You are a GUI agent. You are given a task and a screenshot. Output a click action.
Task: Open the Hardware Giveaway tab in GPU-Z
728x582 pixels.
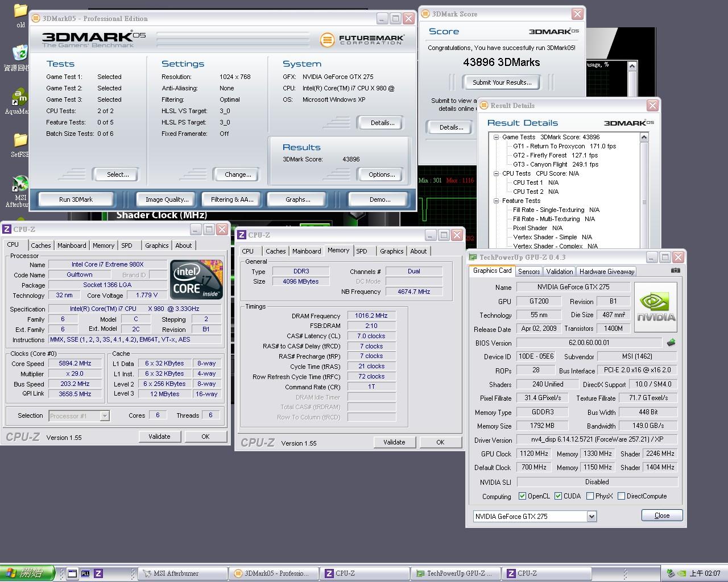point(607,272)
